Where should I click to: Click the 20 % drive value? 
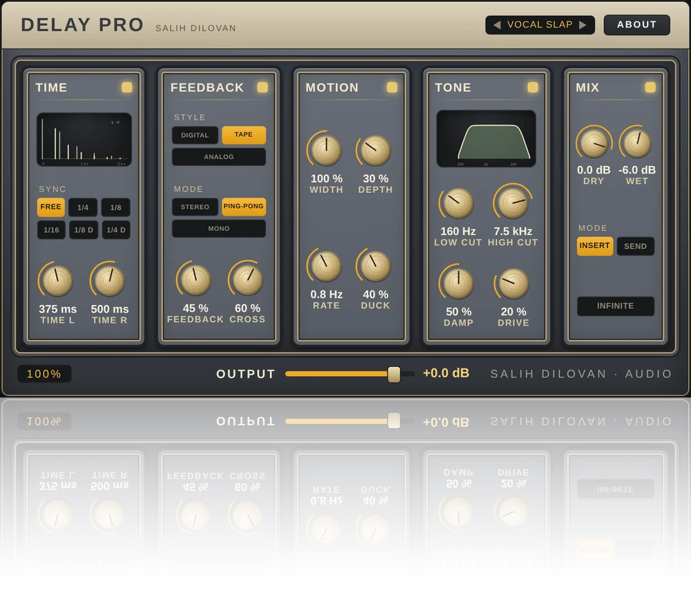513,312
